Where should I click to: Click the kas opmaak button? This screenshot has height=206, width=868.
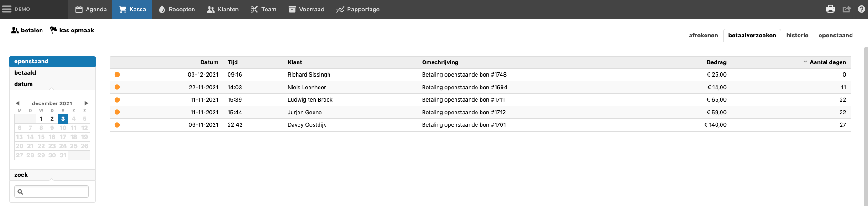tap(72, 30)
